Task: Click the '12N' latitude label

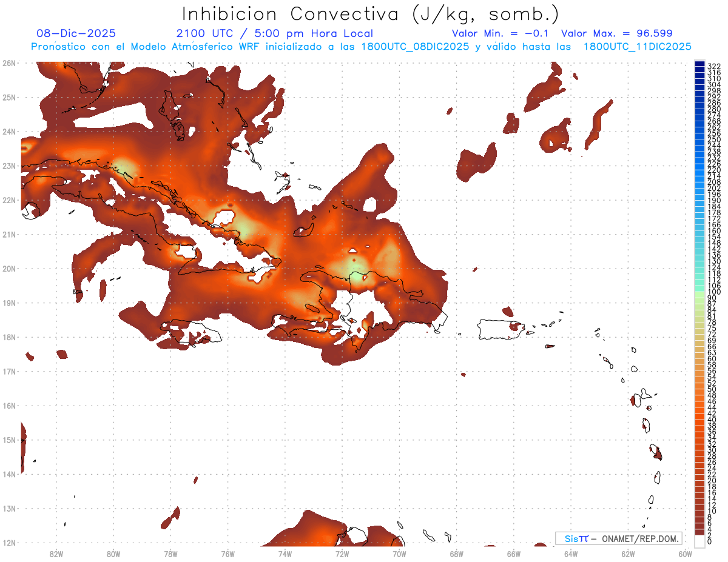Action: [x=8, y=543]
